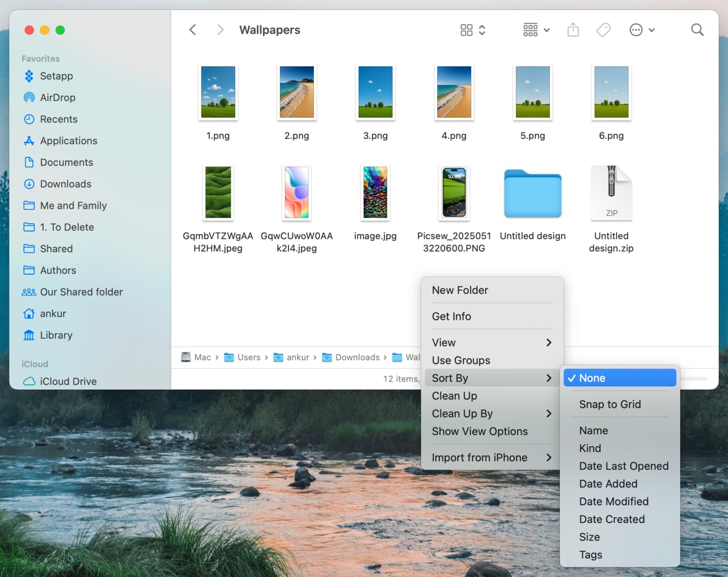Click the Edit Tags toolbar icon

tap(603, 30)
